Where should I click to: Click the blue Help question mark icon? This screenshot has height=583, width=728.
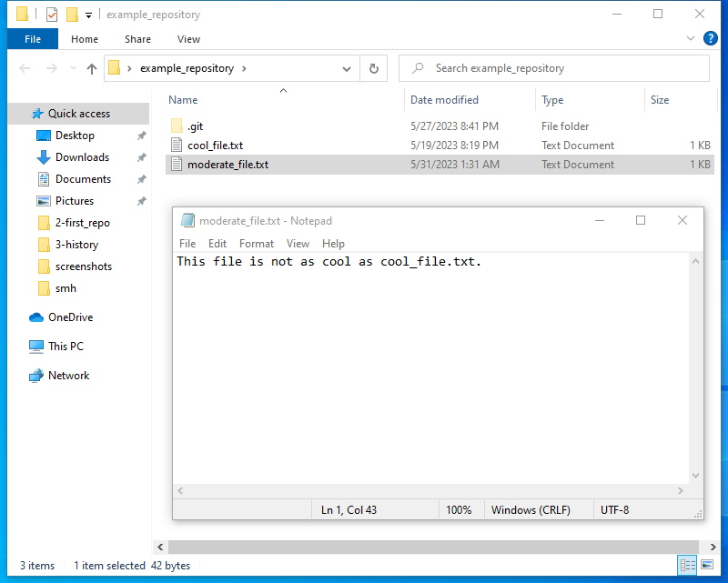click(711, 38)
